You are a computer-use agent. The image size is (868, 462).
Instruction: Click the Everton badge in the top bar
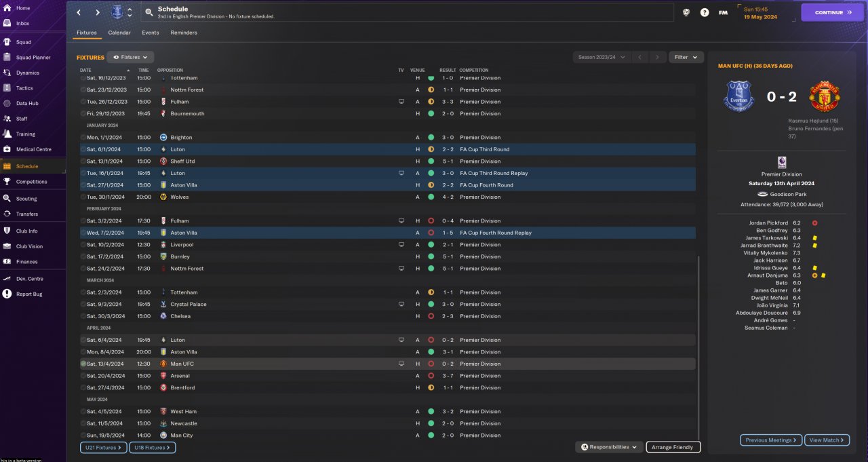pyautogui.click(x=116, y=12)
